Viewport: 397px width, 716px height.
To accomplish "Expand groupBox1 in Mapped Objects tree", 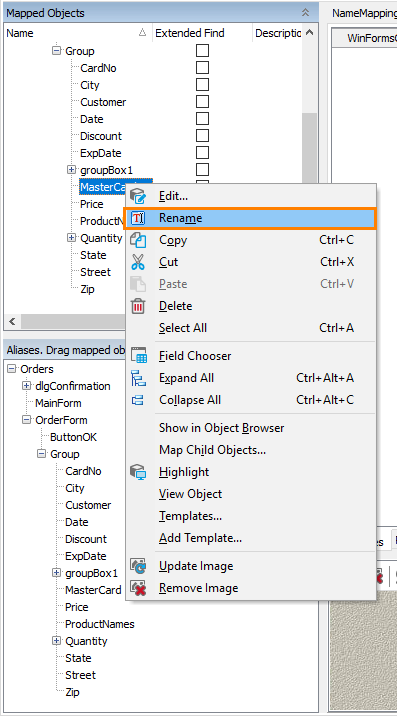I will pyautogui.click(x=71, y=170).
